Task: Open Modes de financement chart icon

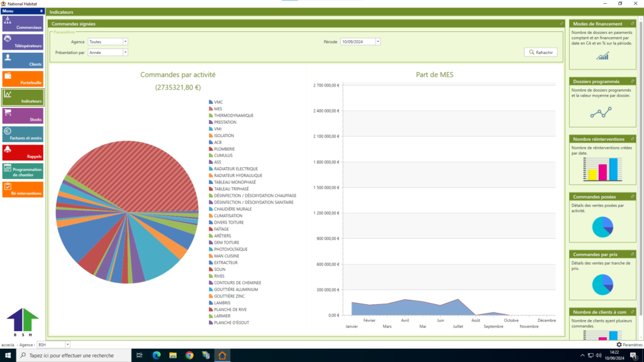Action: pyautogui.click(x=602, y=56)
